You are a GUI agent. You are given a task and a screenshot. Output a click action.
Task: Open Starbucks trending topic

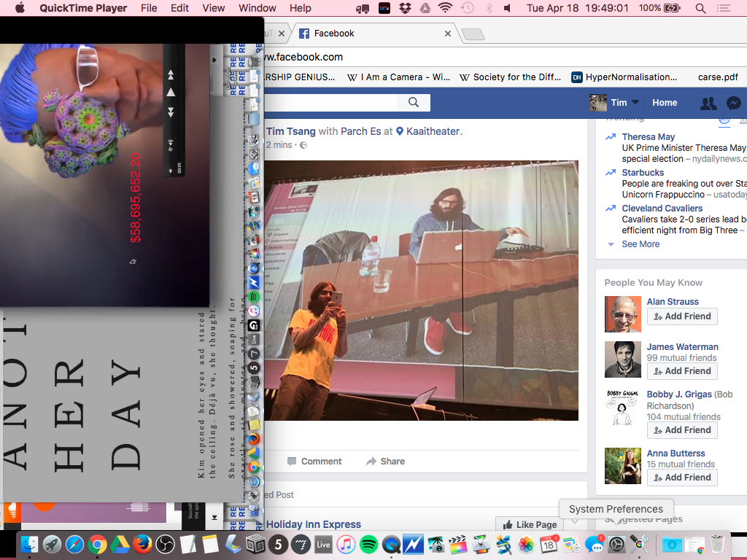[643, 172]
